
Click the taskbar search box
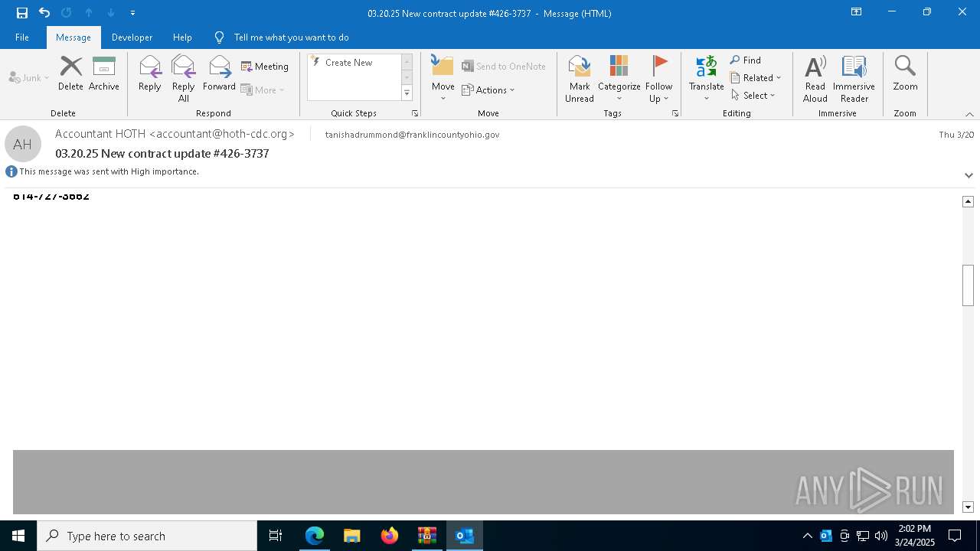[x=147, y=536]
